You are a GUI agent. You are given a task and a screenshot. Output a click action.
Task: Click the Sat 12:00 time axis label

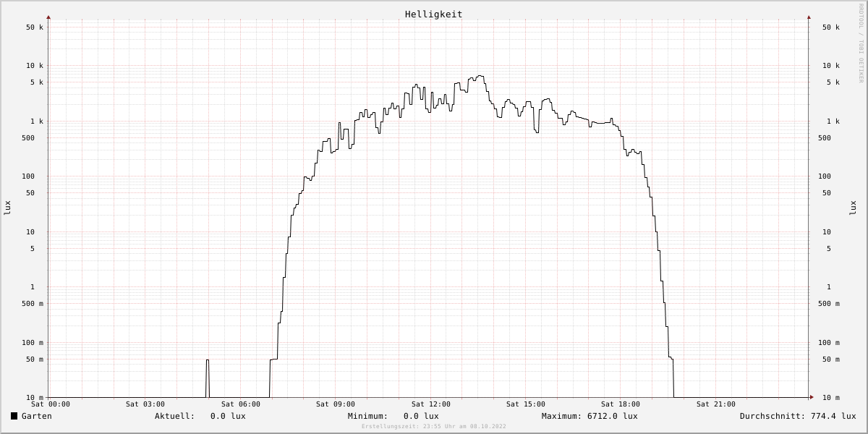431,404
